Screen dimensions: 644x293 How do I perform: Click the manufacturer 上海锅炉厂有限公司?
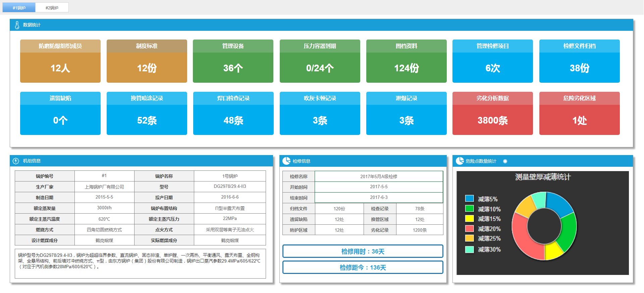[104, 187]
